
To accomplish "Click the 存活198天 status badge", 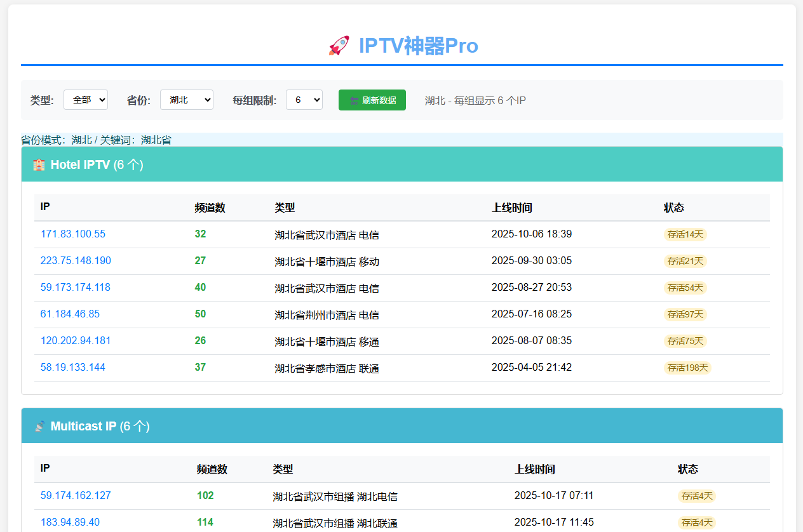I will (x=687, y=368).
